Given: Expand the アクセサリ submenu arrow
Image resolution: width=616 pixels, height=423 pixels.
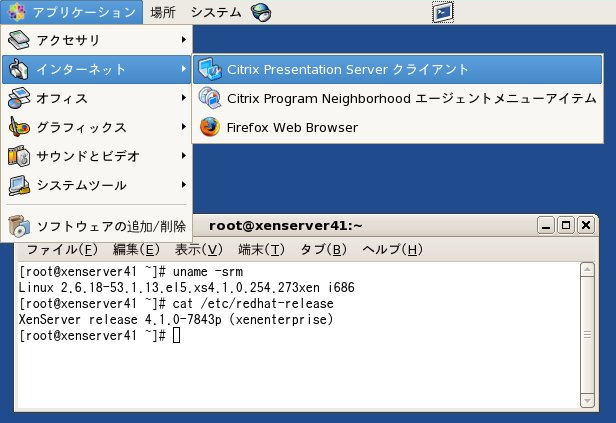Looking at the screenshot, I should 183,40.
